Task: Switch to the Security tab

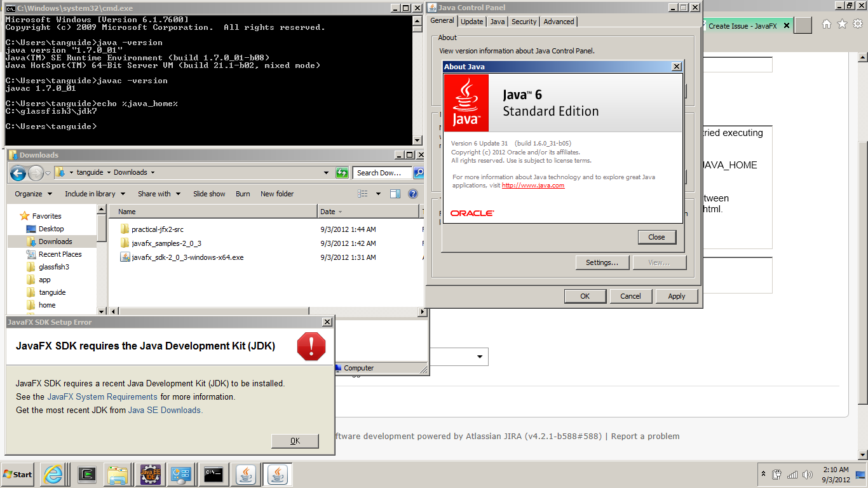Action: pos(524,22)
